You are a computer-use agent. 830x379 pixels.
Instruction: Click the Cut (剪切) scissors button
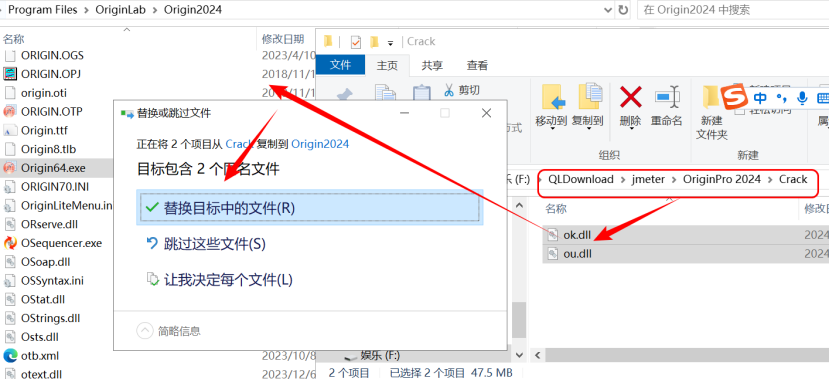(461, 90)
